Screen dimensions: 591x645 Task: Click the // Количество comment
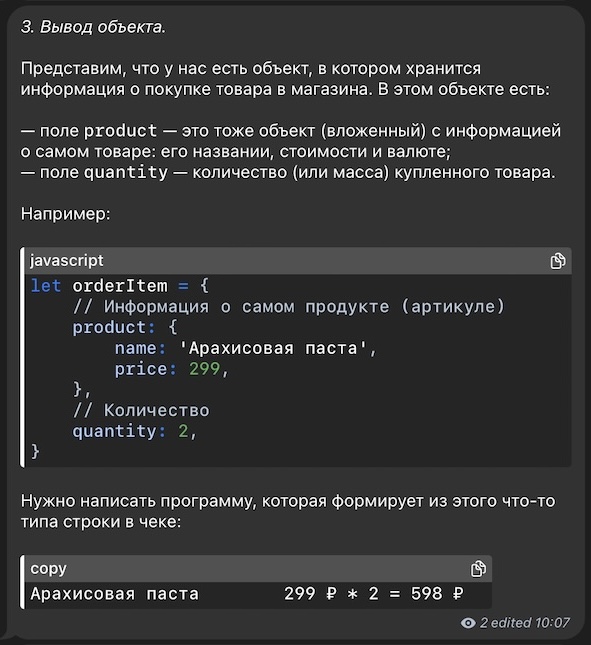[141, 411]
